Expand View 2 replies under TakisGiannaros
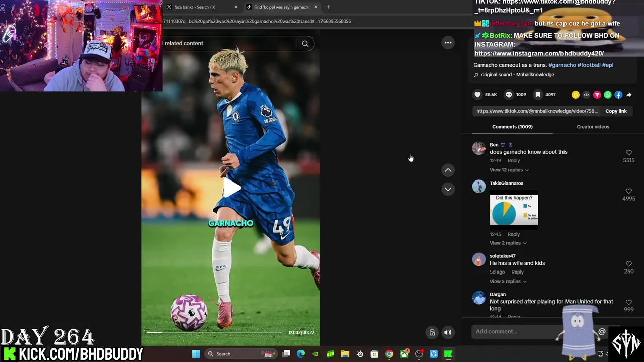The width and height of the screenshot is (644, 362). coord(508,243)
